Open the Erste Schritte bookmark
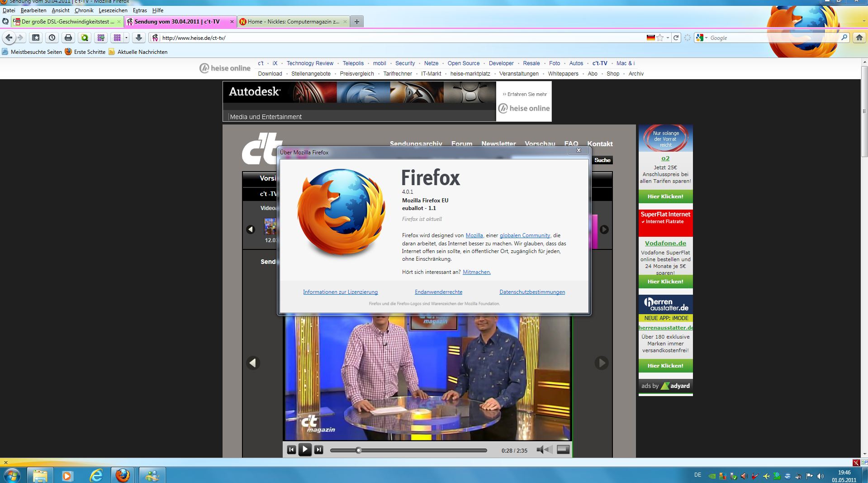This screenshot has height=483, width=868. click(x=85, y=52)
